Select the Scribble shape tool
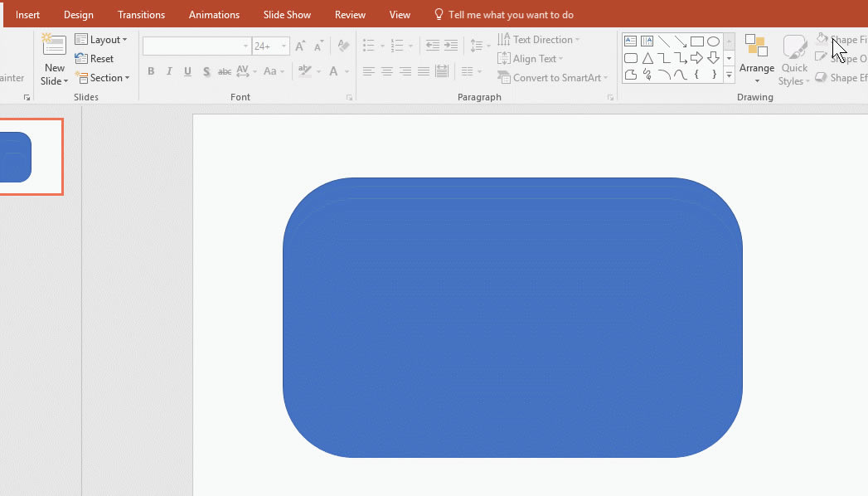Viewport: 868px width, 496px height. tap(647, 74)
